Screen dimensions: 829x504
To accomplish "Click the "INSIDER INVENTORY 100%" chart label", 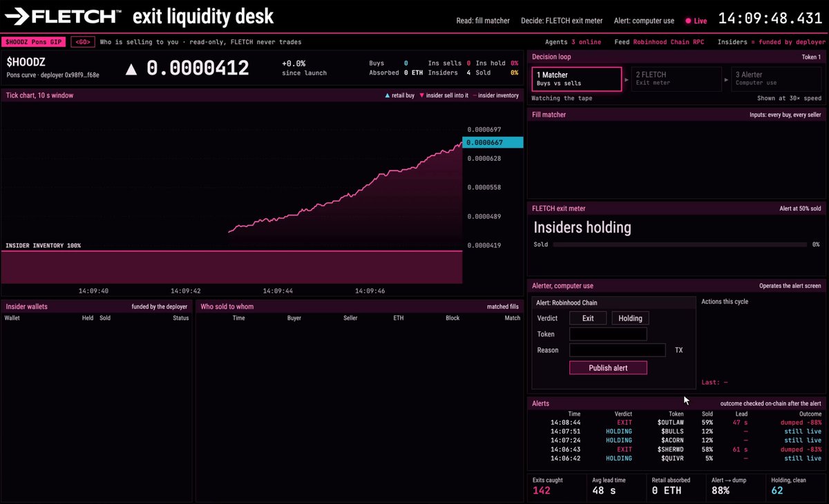I will [43, 246].
